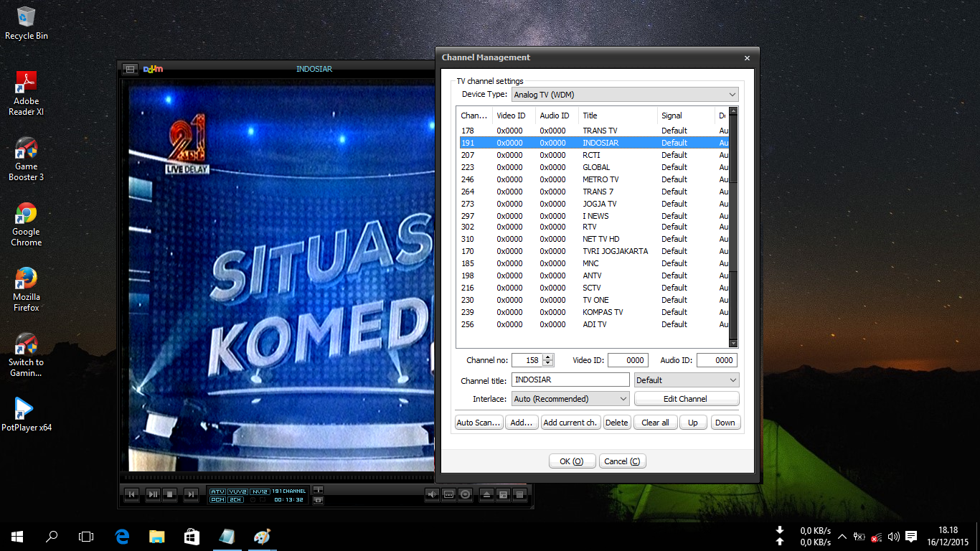The width and height of the screenshot is (980, 551).
Task: Go to previous channel in the Daum player
Action: 132,494
